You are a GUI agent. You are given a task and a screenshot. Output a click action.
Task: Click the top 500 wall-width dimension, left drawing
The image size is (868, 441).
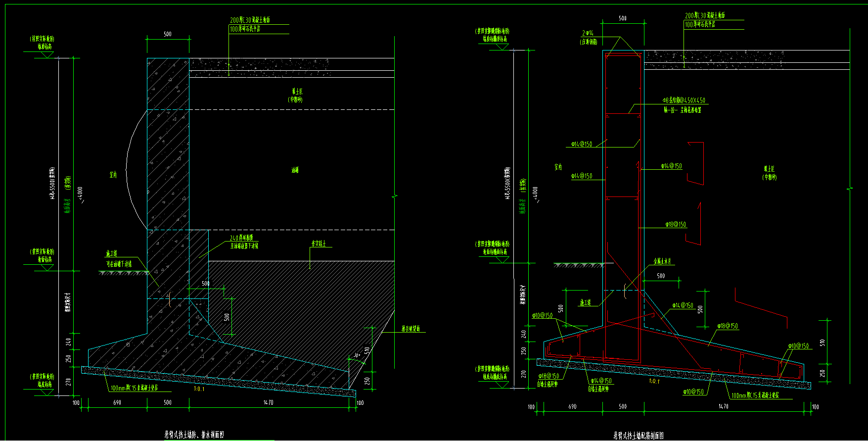(x=168, y=34)
